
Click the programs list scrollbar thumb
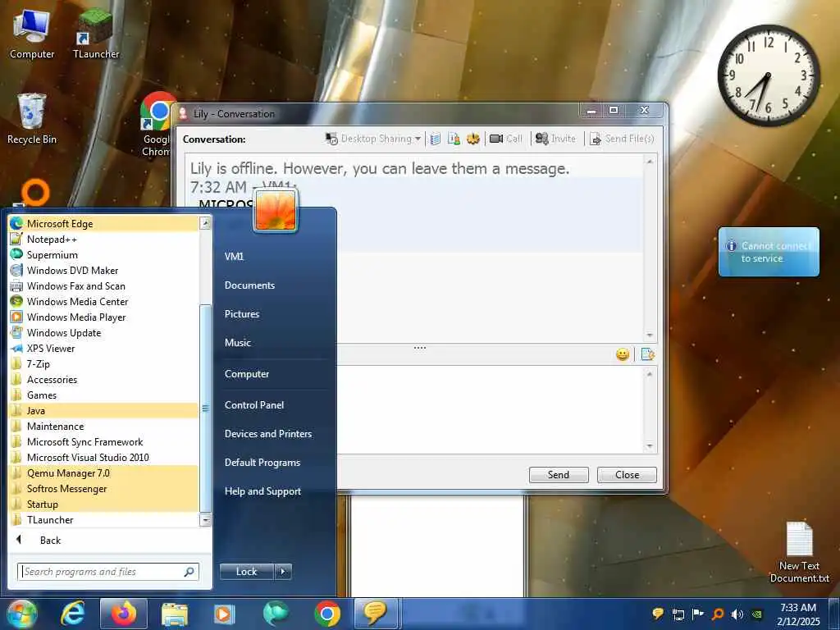tap(205, 409)
